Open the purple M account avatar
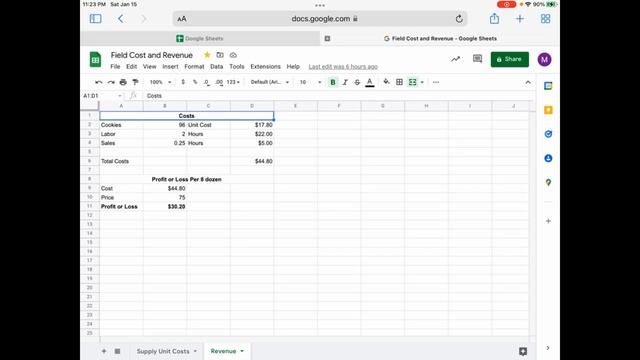Image resolution: width=640 pixels, height=360 pixels. point(544,60)
